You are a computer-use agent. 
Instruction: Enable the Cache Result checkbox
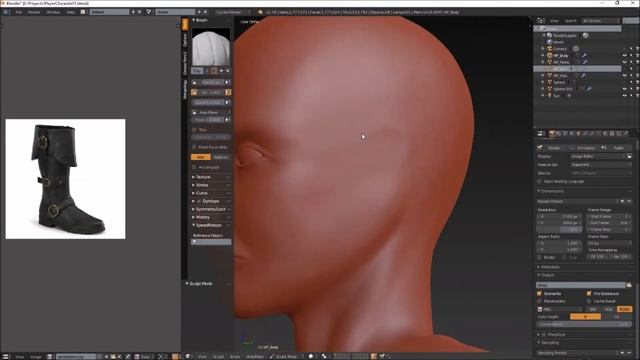[x=589, y=301]
